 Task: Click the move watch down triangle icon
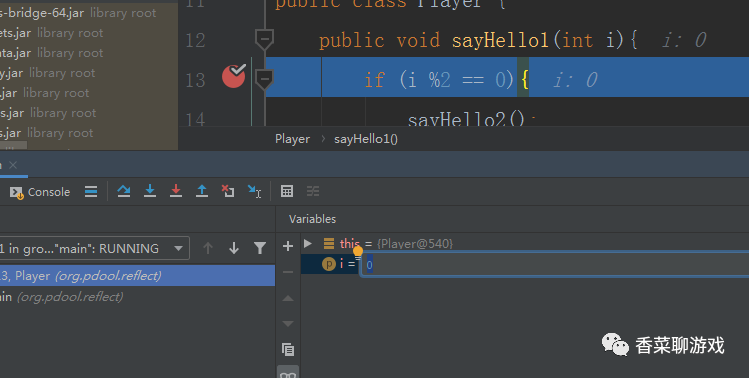(288, 324)
